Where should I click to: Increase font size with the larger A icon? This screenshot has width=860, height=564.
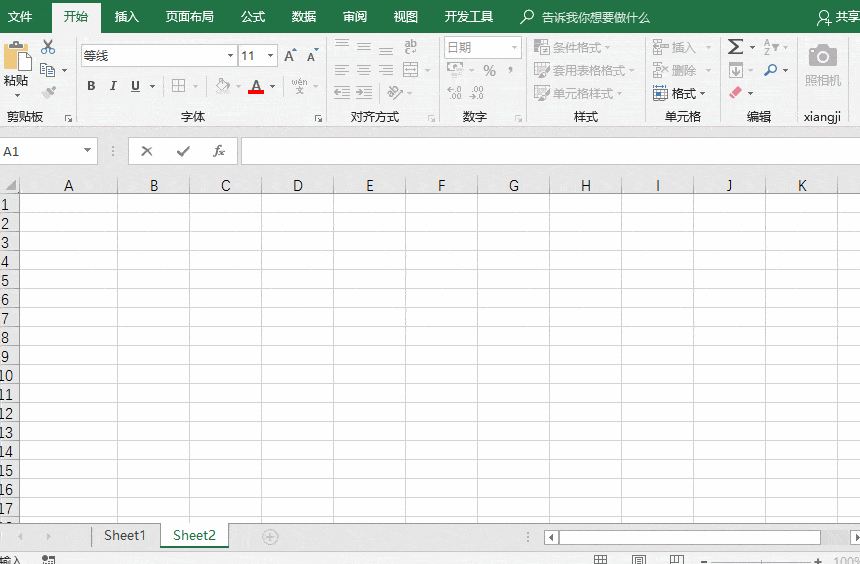click(x=290, y=56)
